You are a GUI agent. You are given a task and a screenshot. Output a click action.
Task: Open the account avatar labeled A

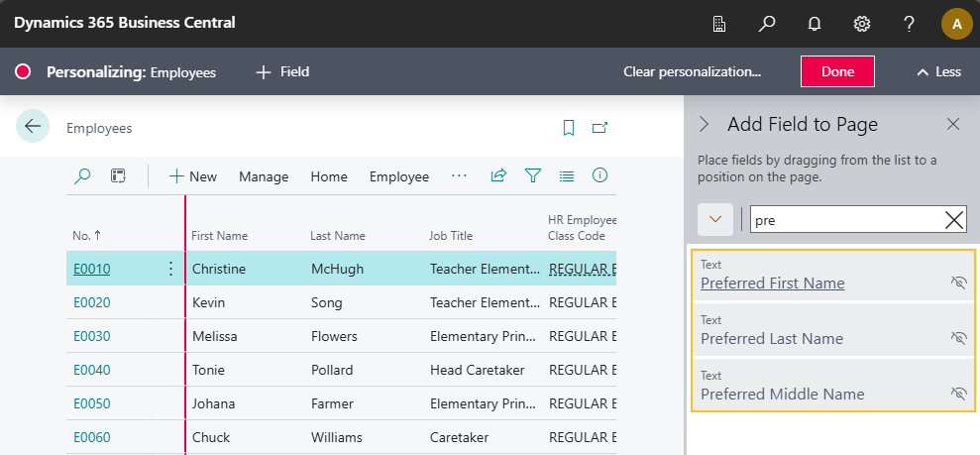(957, 24)
